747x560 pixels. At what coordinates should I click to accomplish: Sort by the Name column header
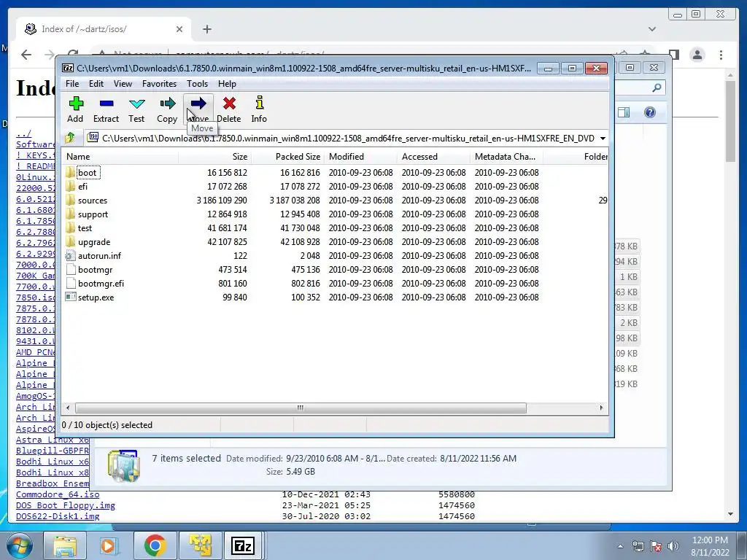pos(120,157)
